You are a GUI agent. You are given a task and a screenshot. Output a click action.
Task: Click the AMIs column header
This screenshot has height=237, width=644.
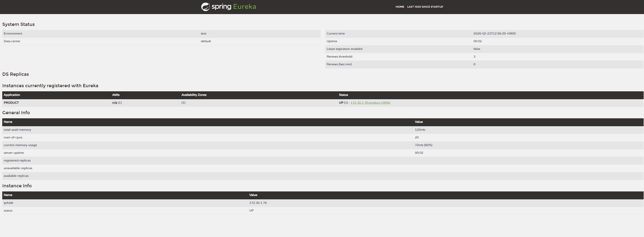pos(116,95)
